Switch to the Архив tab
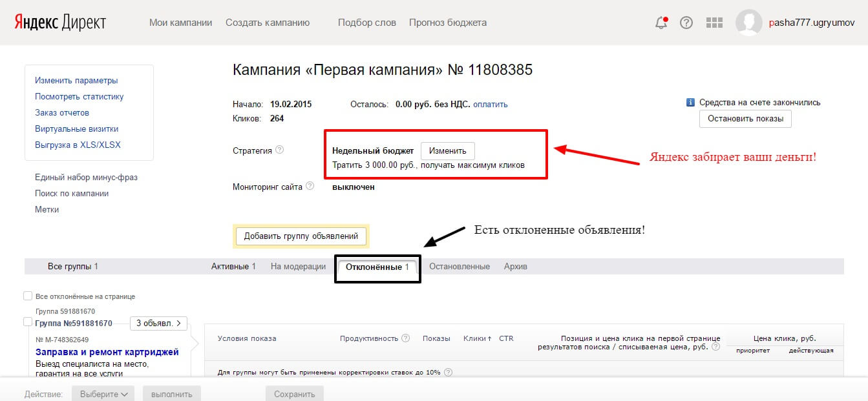Image resolution: width=868 pixels, height=401 pixels. pos(516,267)
